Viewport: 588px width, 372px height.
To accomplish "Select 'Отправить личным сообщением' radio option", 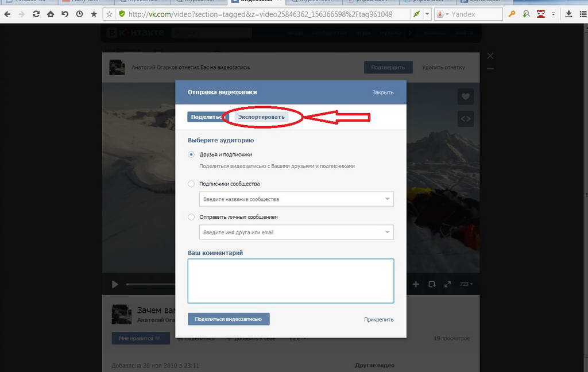I will (191, 218).
